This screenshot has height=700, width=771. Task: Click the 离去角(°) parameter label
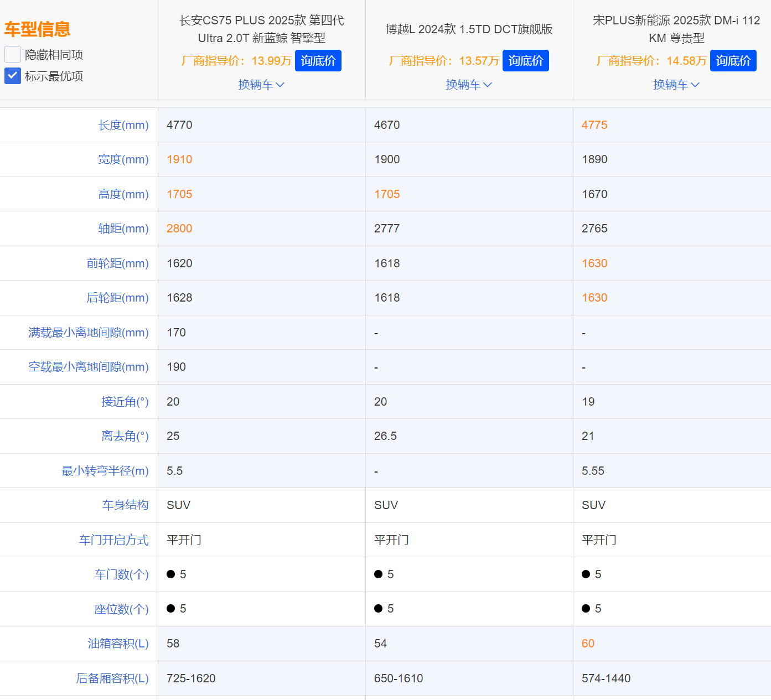click(125, 436)
